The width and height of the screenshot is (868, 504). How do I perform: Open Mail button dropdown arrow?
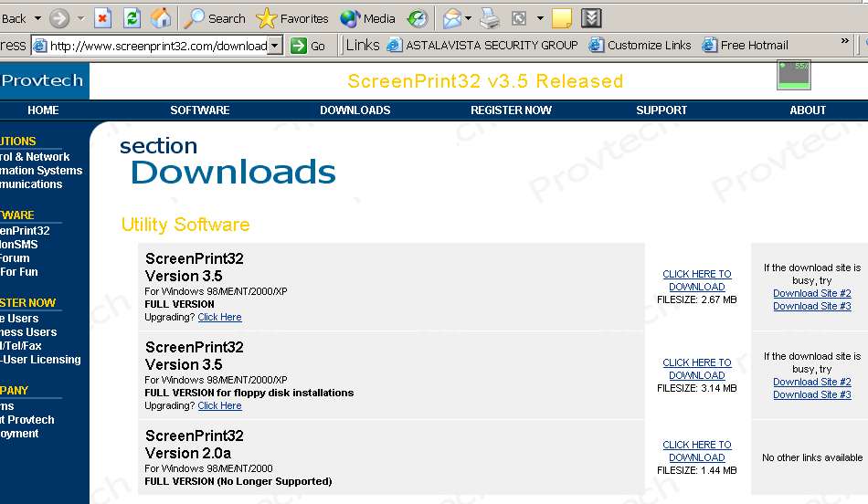click(x=469, y=19)
